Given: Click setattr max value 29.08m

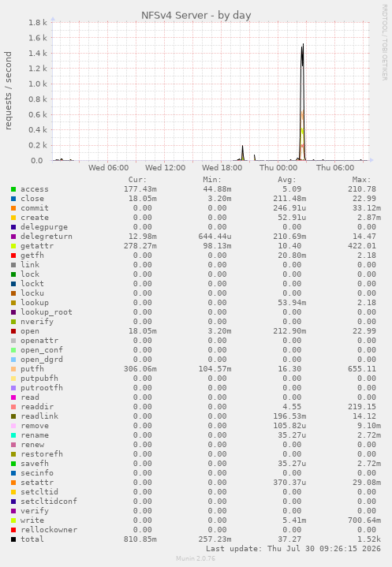Looking at the screenshot, I should click(367, 483).
